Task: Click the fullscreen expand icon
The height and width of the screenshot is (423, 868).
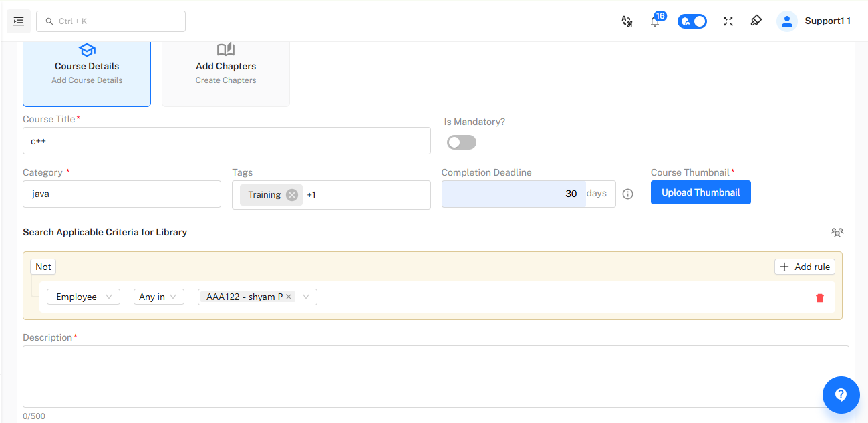Action: (x=728, y=21)
